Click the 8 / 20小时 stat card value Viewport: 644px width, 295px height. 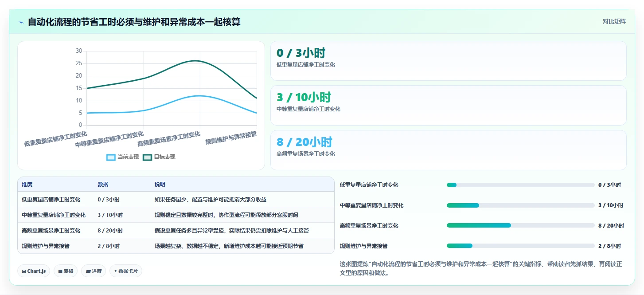(x=304, y=142)
